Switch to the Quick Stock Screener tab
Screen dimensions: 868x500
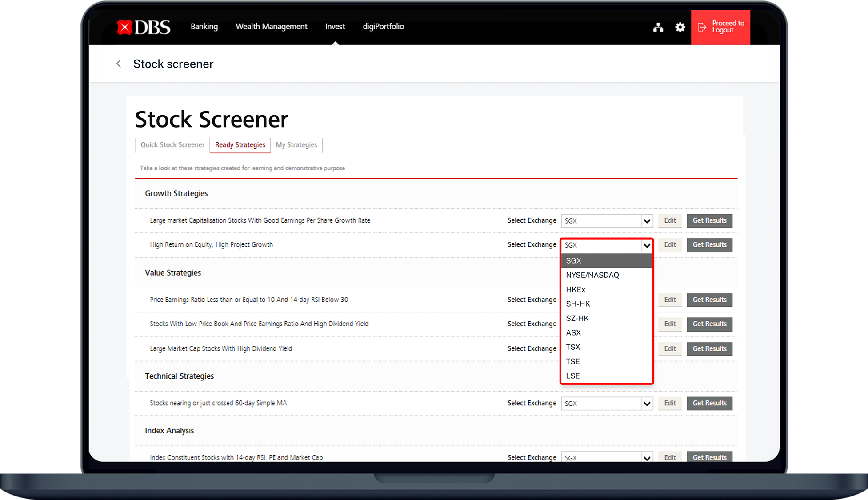click(172, 145)
